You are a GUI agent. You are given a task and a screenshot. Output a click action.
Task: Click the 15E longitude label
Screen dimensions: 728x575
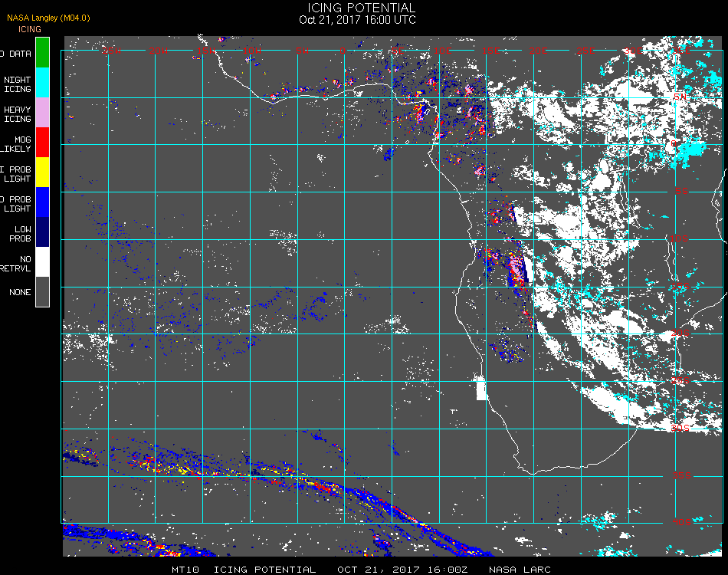point(490,51)
